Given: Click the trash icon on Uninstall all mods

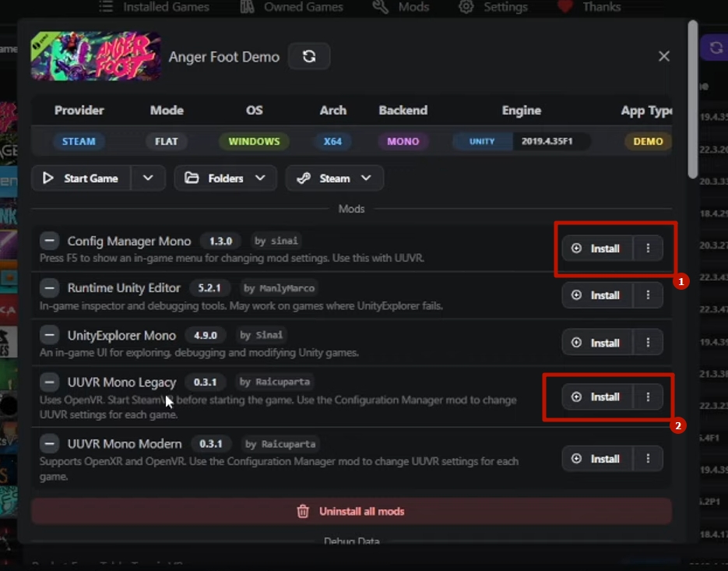Looking at the screenshot, I should (303, 511).
